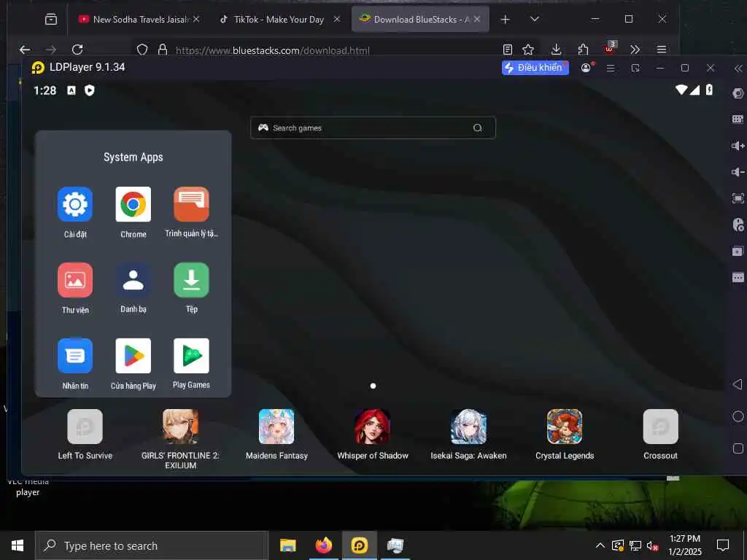The width and height of the screenshot is (747, 560).
Task: Open the Thư viện gallery app
Action: coord(75,280)
